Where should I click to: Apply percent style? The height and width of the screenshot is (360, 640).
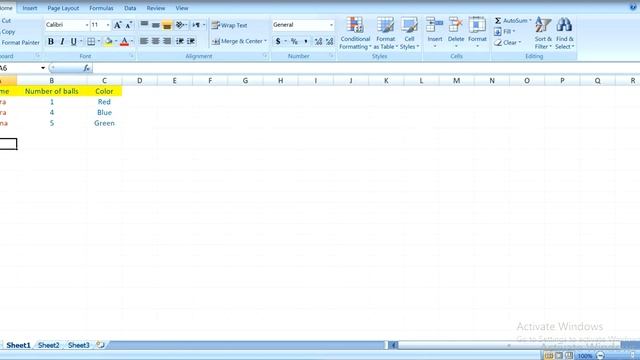coord(294,41)
